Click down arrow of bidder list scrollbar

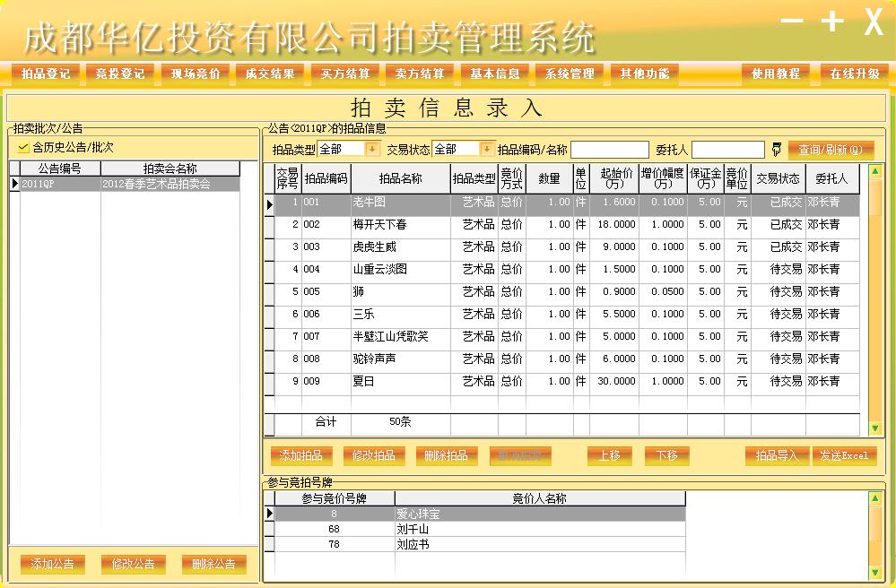874,572
